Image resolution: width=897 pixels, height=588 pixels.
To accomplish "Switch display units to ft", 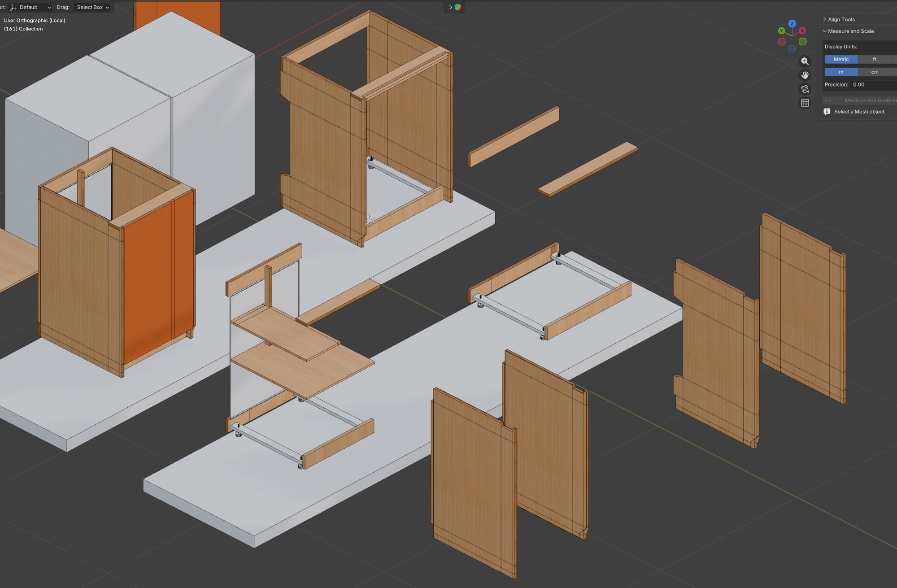I will [x=874, y=59].
